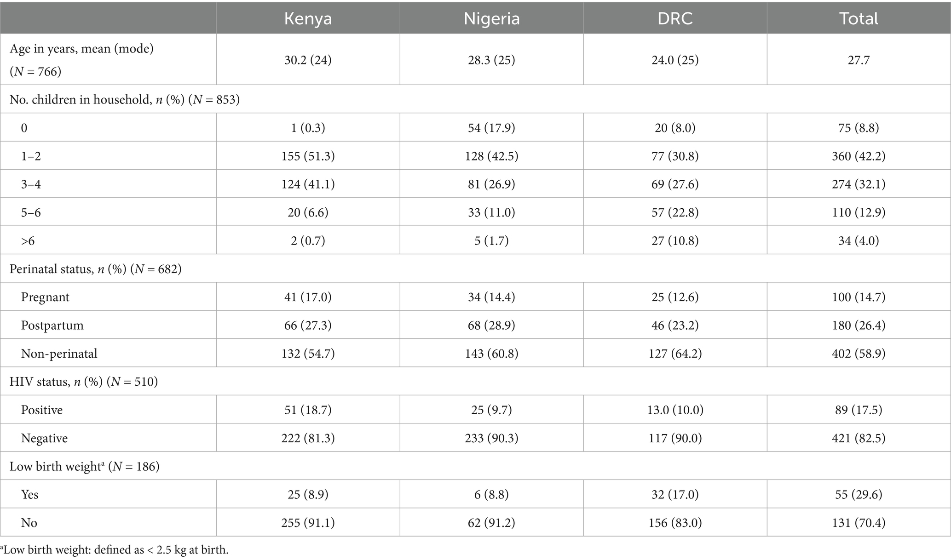The height and width of the screenshot is (560, 951).
Task: Select the Total column header
Action: 859,18
